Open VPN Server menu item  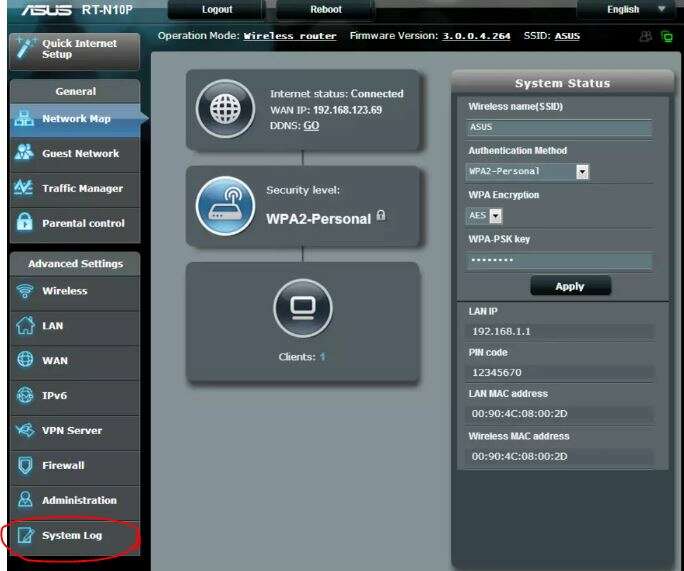[75, 431]
